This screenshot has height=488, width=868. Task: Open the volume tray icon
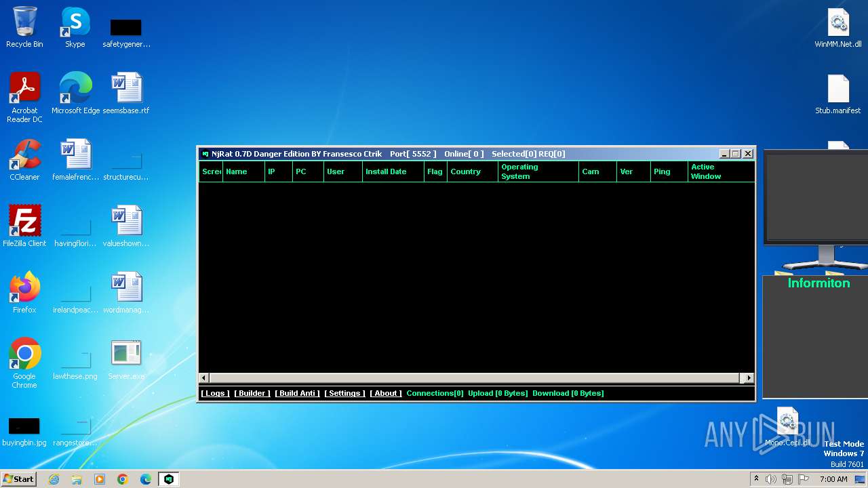point(771,479)
